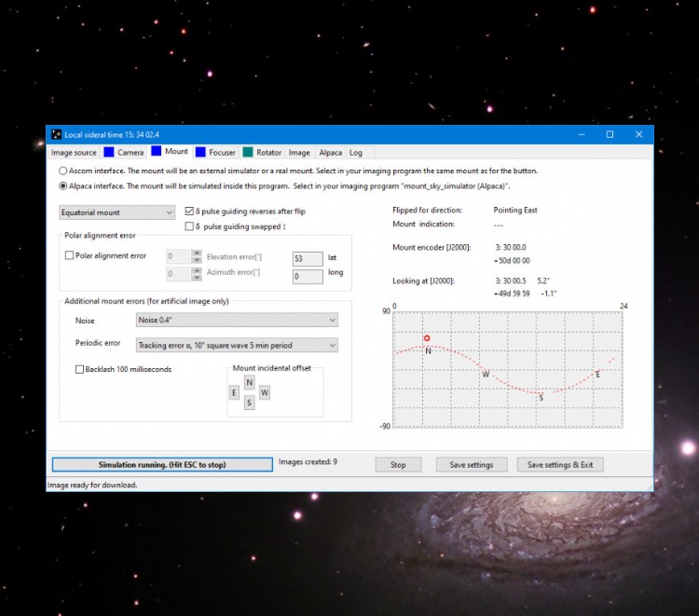The height and width of the screenshot is (616, 699).
Task: Select the Alpaca interface radio button
Action: (62, 185)
